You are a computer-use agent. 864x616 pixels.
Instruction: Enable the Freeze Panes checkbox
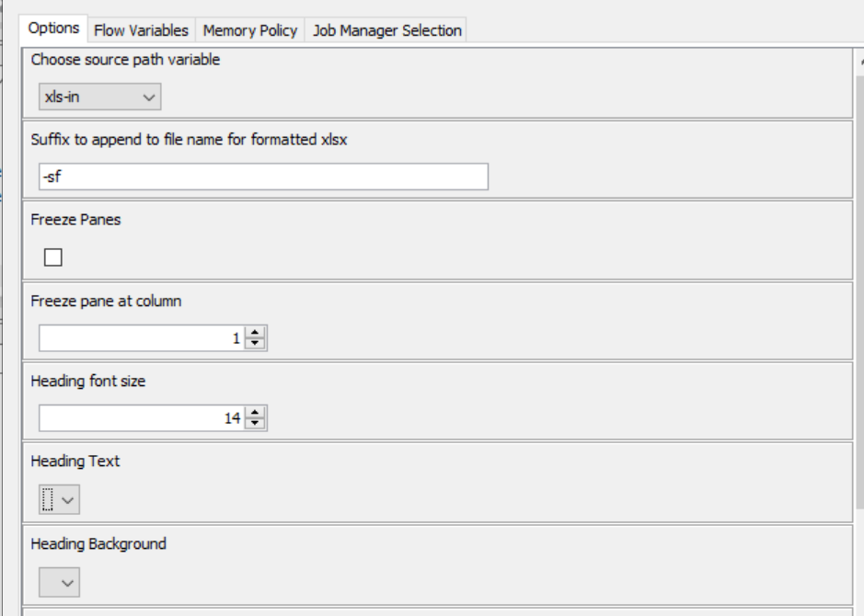pyautogui.click(x=52, y=257)
